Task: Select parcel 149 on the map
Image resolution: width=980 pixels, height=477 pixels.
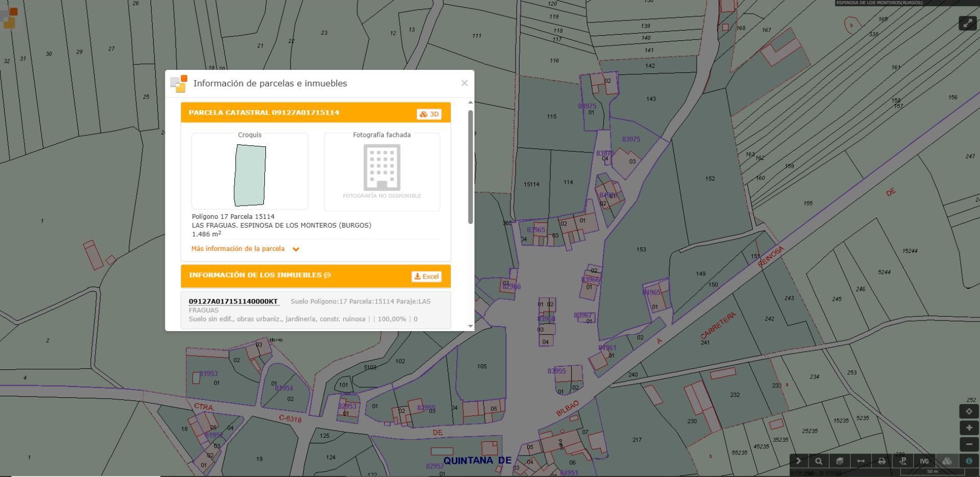Action: pyautogui.click(x=701, y=274)
